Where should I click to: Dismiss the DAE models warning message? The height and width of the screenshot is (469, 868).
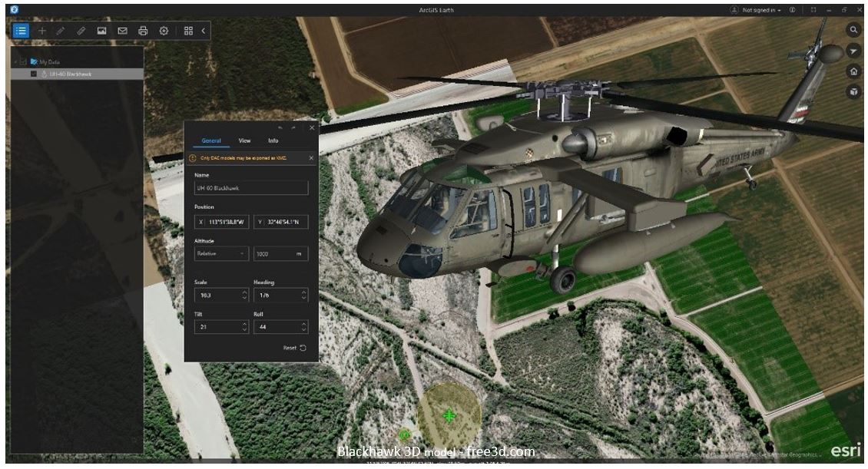(x=311, y=158)
